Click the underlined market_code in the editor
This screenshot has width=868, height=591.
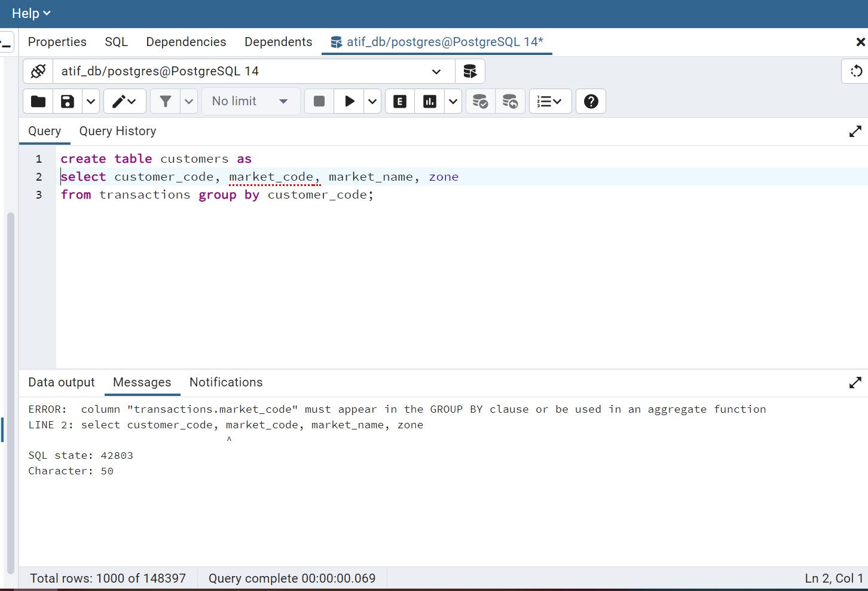tap(271, 177)
